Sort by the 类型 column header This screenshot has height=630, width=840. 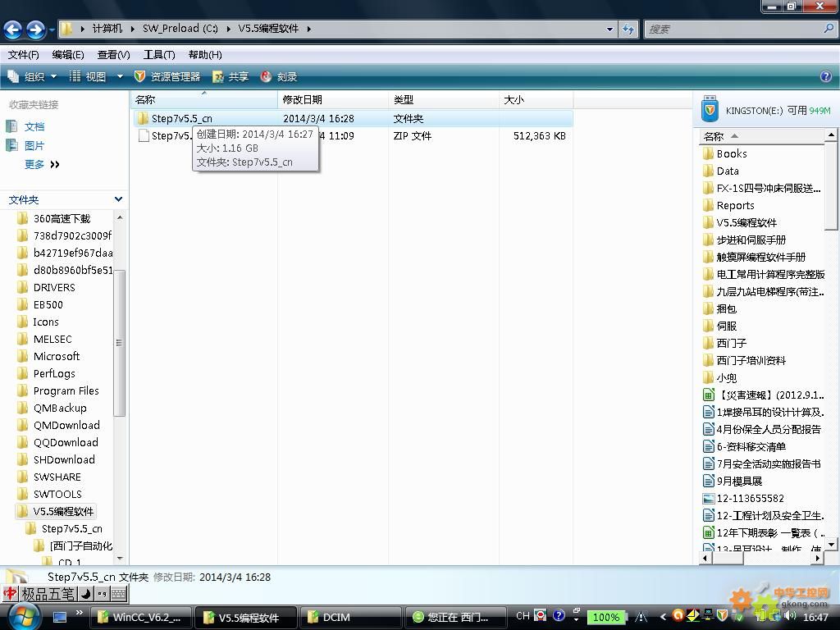pyautogui.click(x=444, y=99)
